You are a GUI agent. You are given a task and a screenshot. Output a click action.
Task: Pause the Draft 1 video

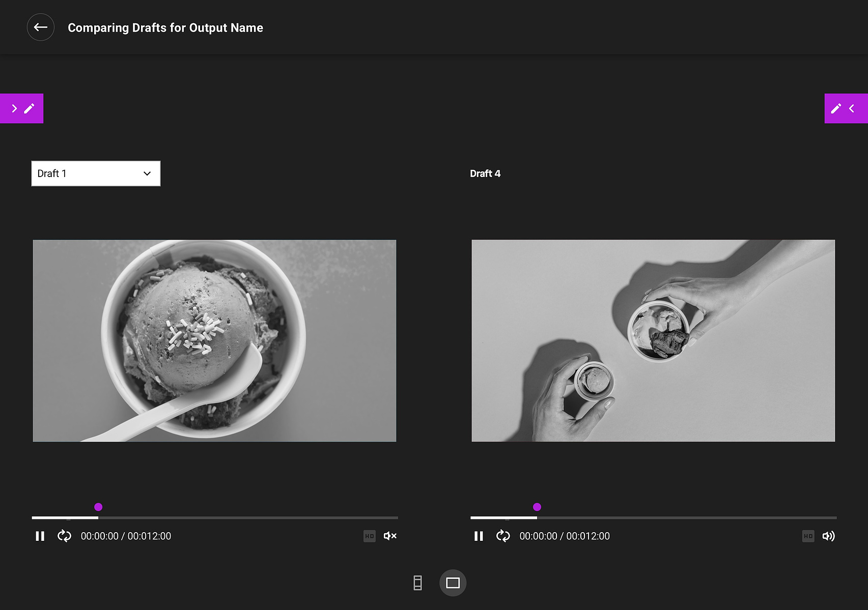coord(40,536)
